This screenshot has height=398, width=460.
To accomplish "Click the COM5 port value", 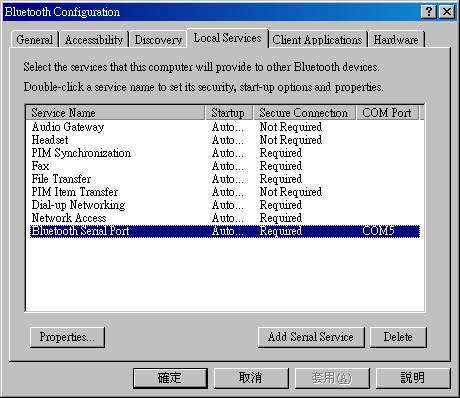I will coord(378,231).
